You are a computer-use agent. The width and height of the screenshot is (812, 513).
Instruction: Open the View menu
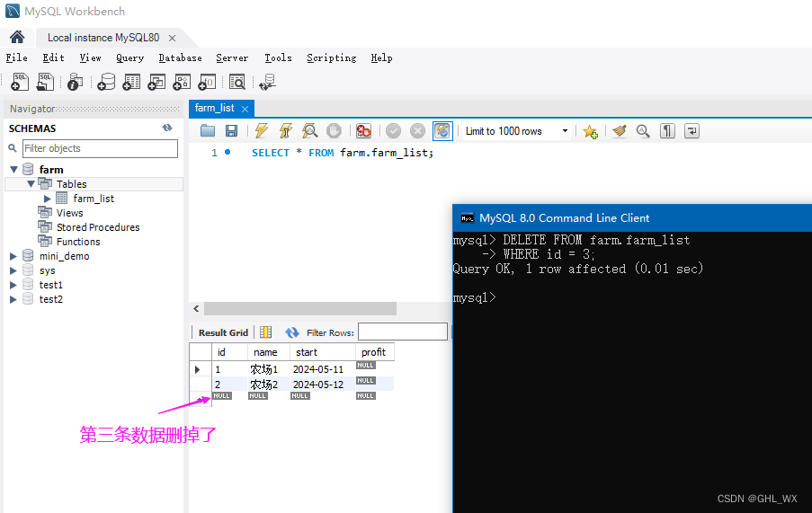click(90, 57)
